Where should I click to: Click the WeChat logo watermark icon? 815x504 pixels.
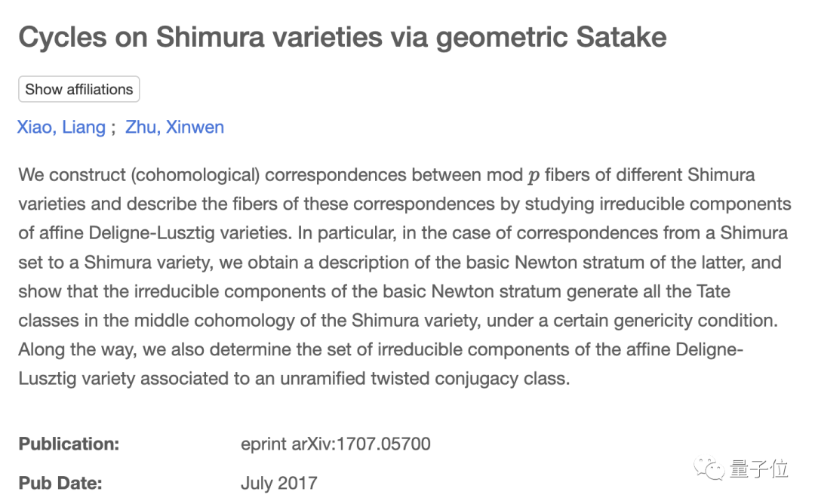(711, 469)
